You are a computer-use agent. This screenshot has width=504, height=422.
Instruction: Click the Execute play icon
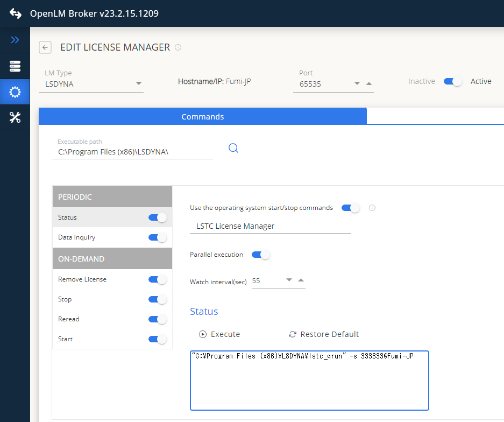[x=203, y=334]
